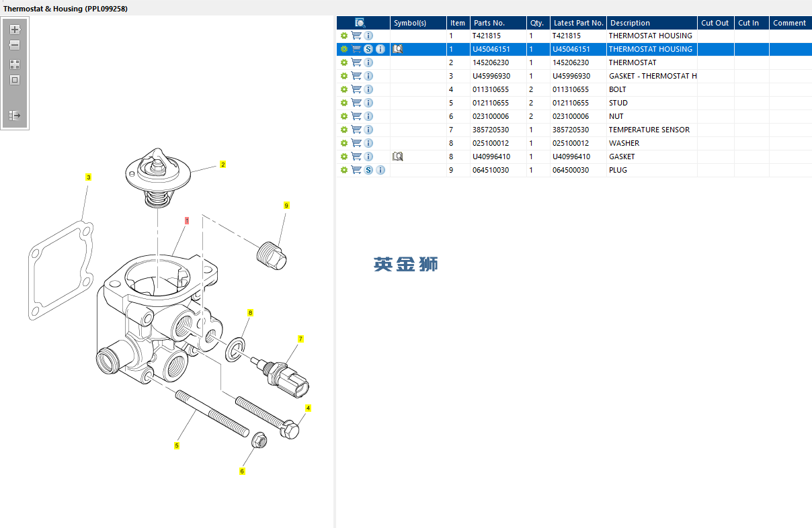
Task: Click the search icon in parts table header
Action: [x=360, y=23]
